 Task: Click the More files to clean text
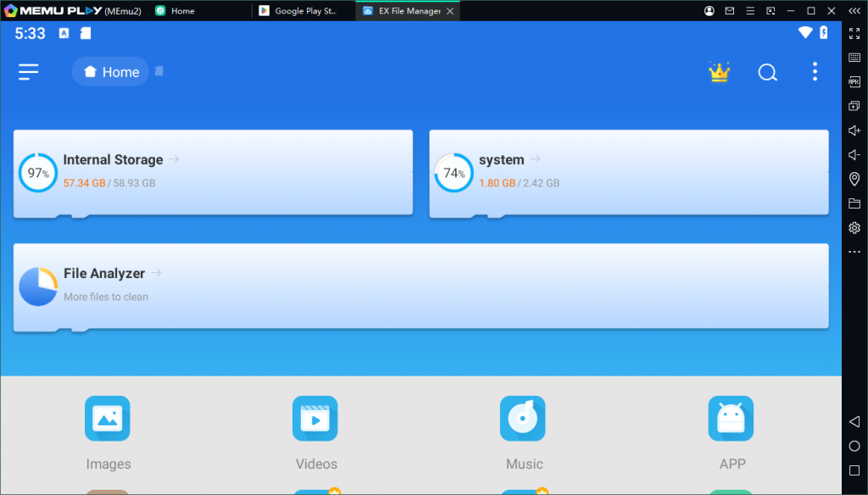[x=106, y=297]
